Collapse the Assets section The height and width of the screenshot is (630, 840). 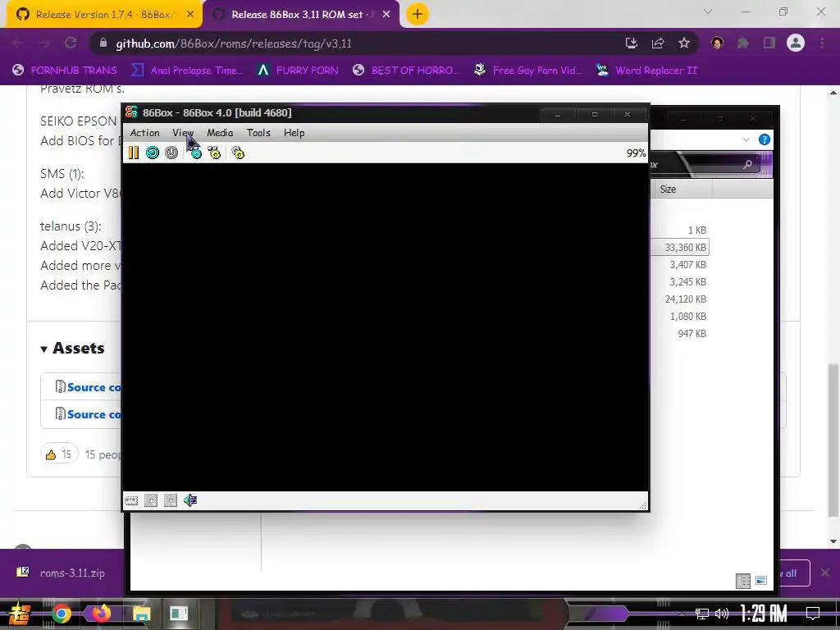pyautogui.click(x=72, y=348)
